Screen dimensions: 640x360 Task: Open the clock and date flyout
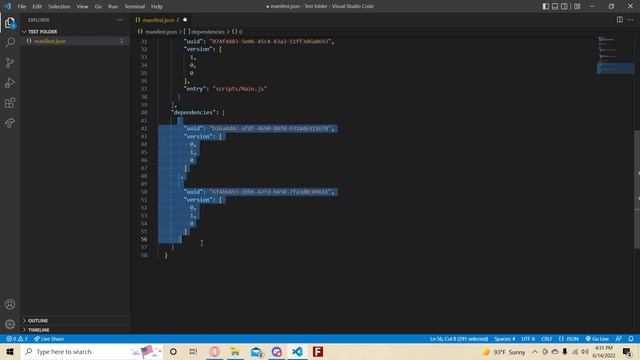click(x=604, y=351)
